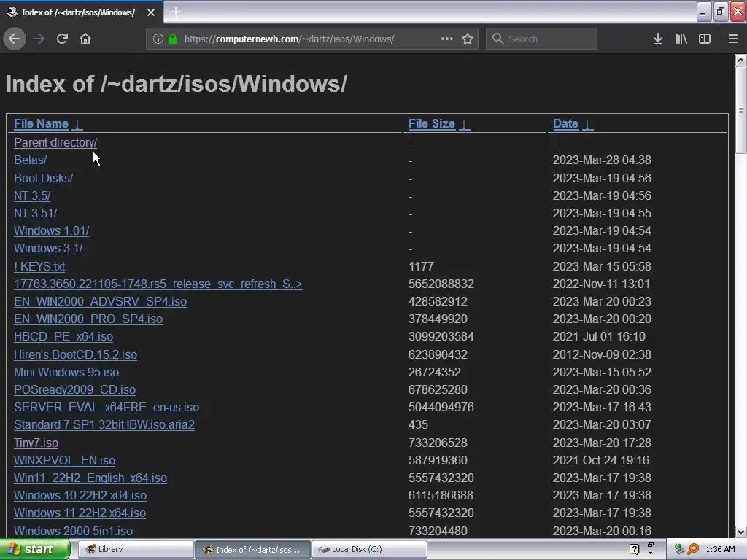Open the page actions three-dot menu

[447, 39]
